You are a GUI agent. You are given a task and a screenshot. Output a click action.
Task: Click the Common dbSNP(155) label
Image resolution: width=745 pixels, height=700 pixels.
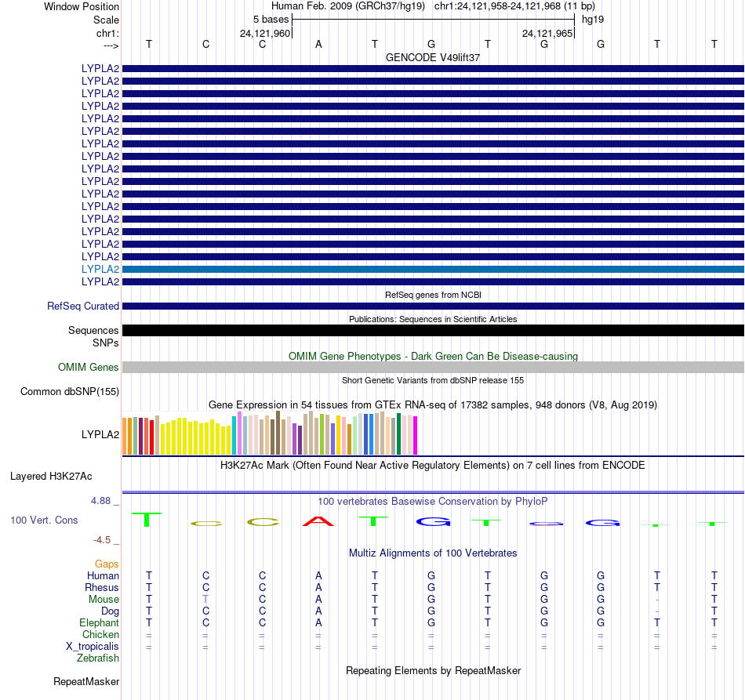click(x=70, y=392)
